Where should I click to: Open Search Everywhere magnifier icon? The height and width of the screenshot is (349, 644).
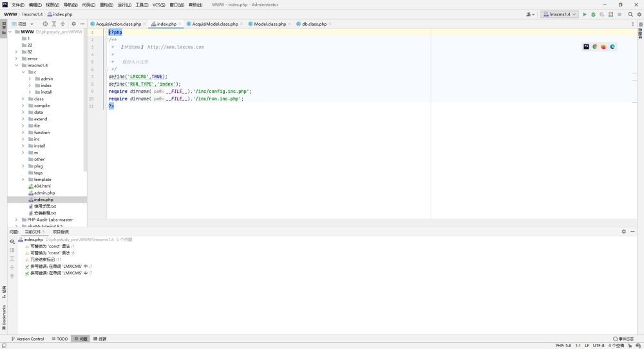point(630,14)
